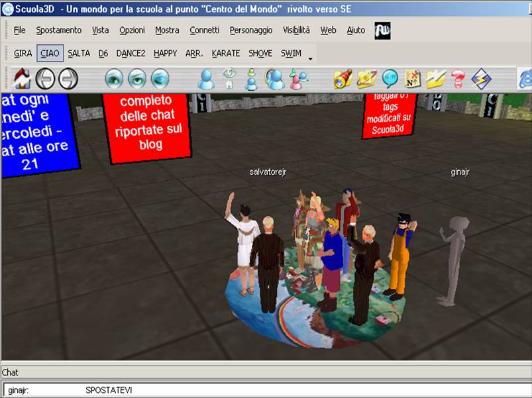Screen dimensions: 532x398
Task: Open the Mostra menu
Action: coord(167,30)
